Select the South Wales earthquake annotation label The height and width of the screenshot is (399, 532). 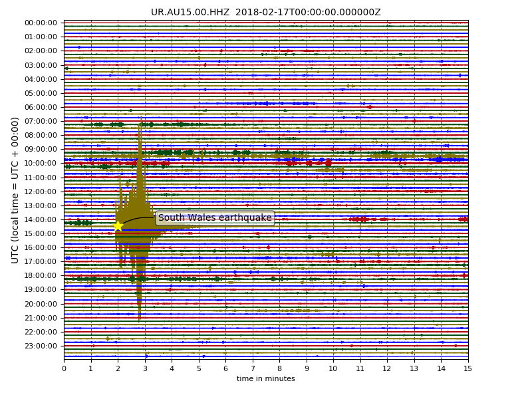(x=215, y=218)
